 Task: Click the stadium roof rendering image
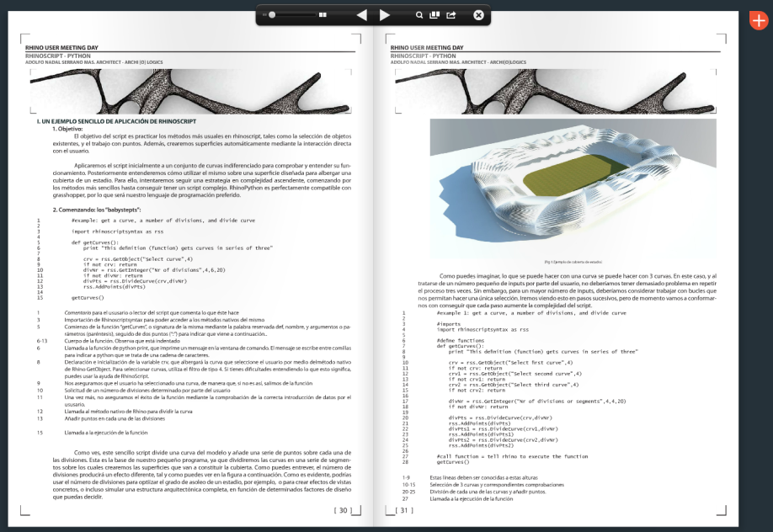pyautogui.click(x=573, y=188)
